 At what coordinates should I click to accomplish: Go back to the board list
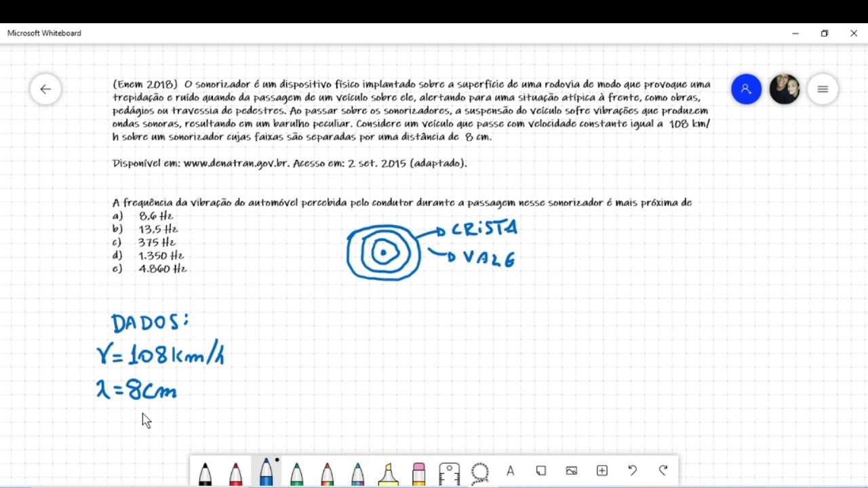point(45,89)
